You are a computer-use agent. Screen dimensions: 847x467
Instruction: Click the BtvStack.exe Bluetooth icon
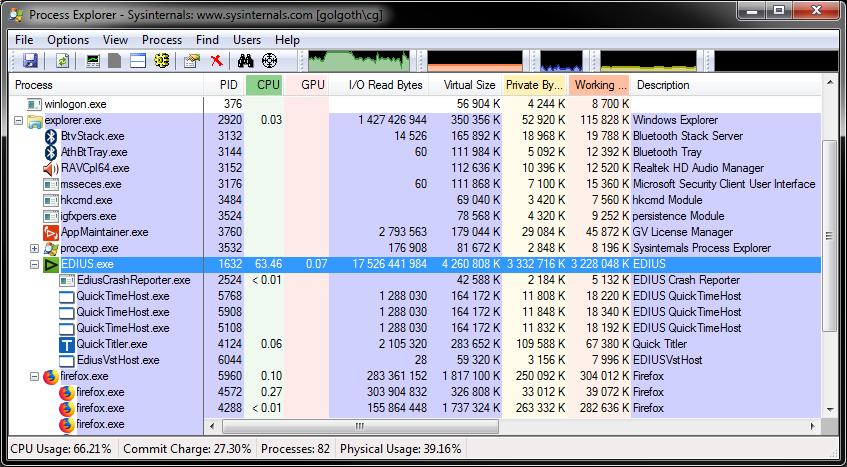[x=51, y=136]
